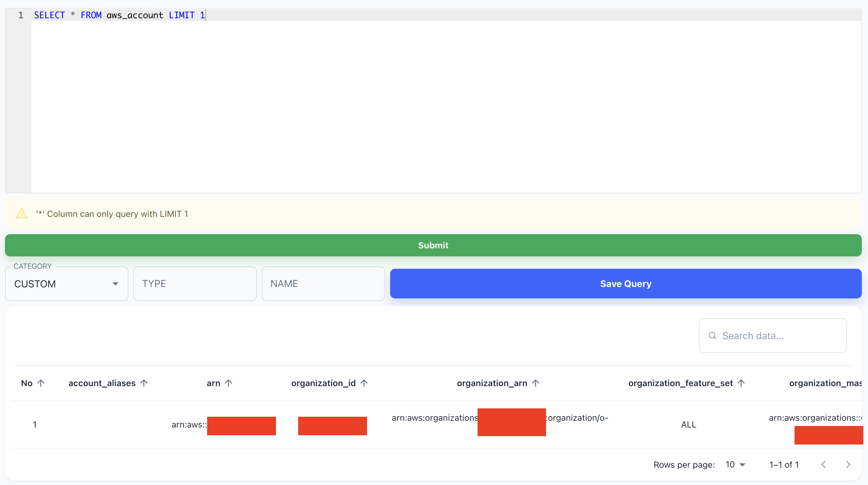Click into the Search data field
This screenshot has width=868, height=485.
click(x=778, y=335)
